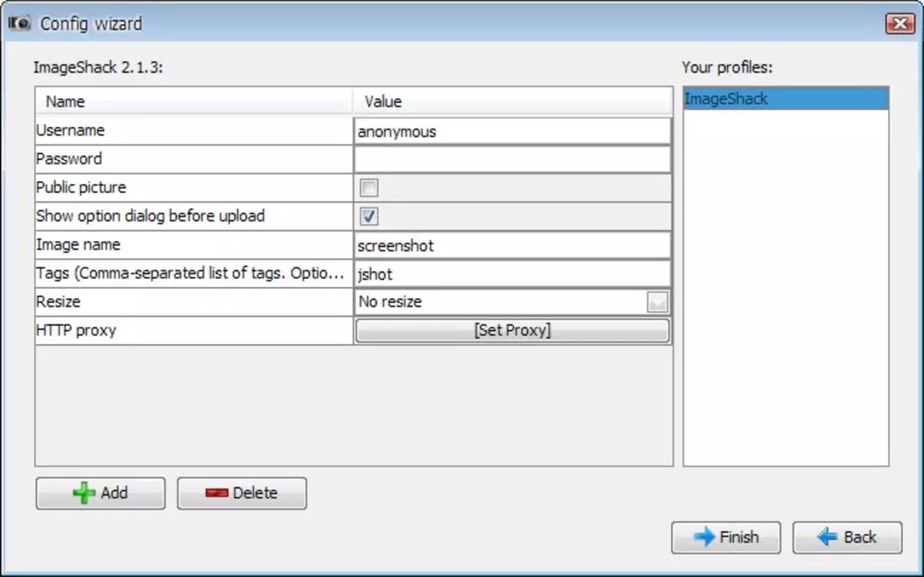Click the Name column header
Screen dimensions: 924x577
click(194, 102)
